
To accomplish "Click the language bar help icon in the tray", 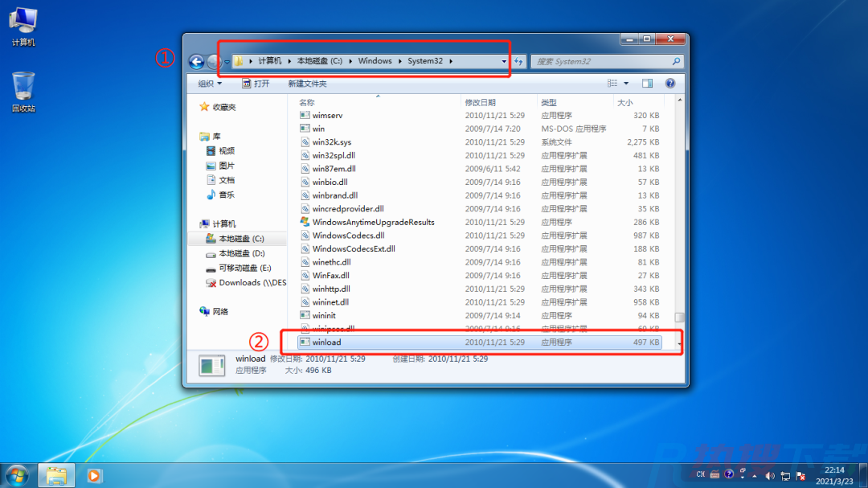I will coord(729,474).
